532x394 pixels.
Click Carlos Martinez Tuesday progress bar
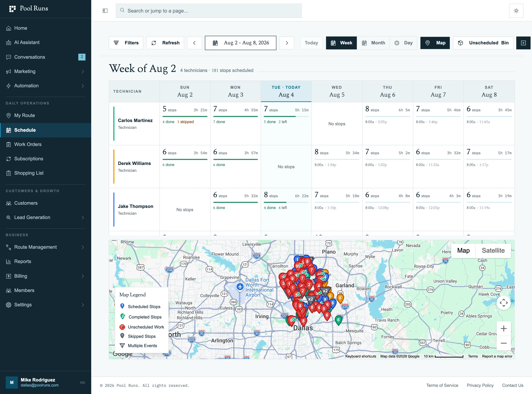(x=286, y=116)
